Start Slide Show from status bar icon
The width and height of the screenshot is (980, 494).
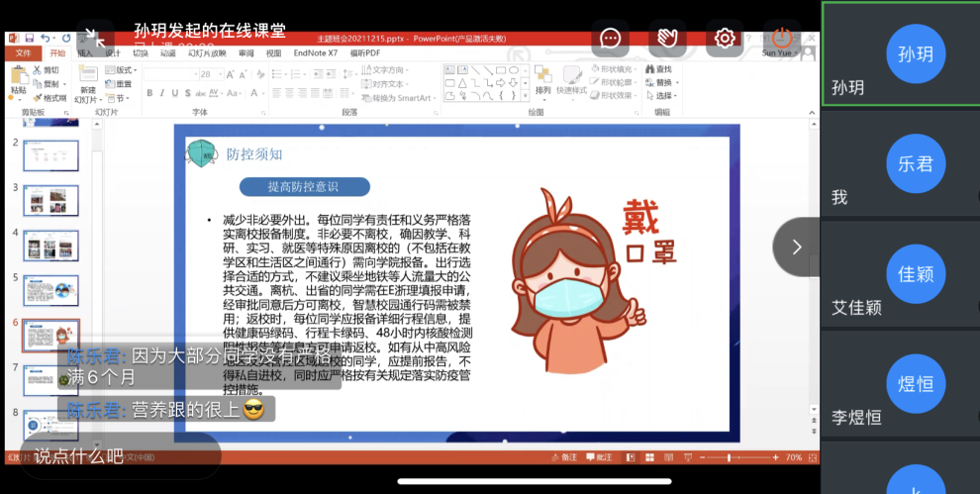(688, 457)
